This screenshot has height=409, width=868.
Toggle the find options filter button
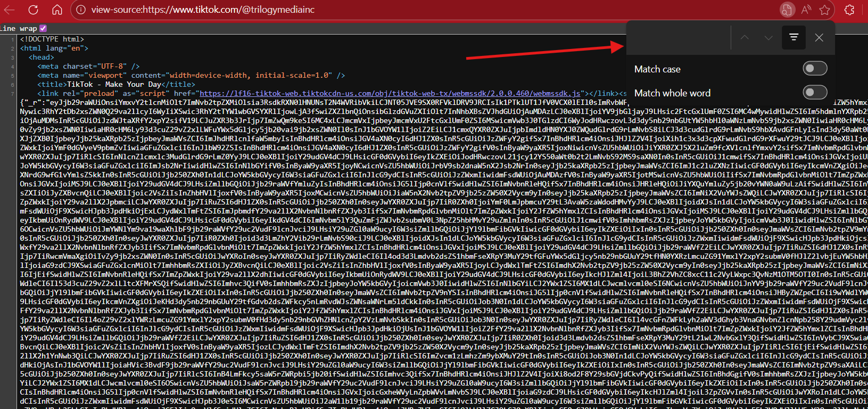(x=793, y=37)
